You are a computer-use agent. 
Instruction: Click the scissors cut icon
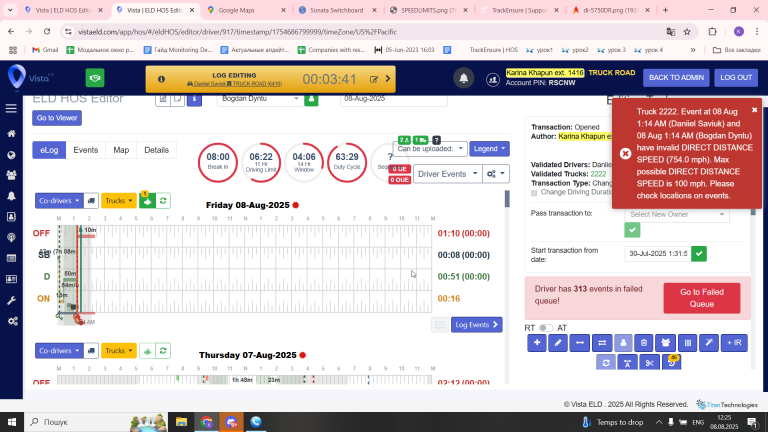pyautogui.click(x=649, y=362)
